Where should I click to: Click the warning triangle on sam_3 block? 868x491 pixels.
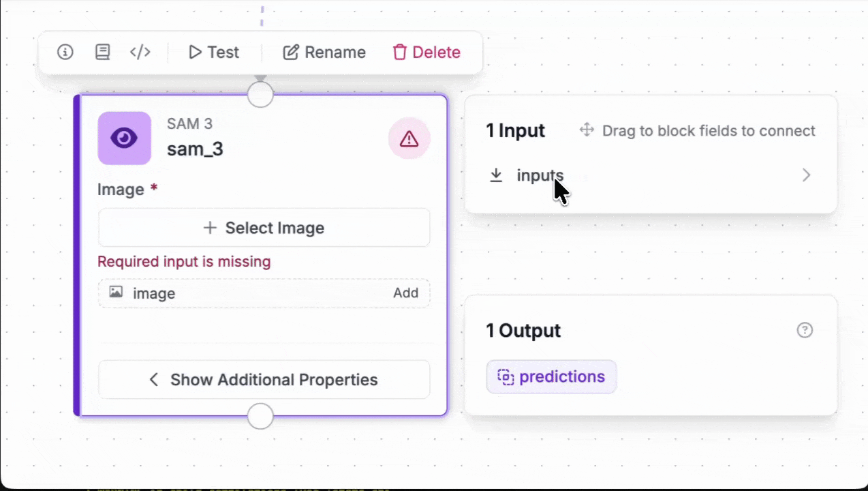tap(409, 139)
